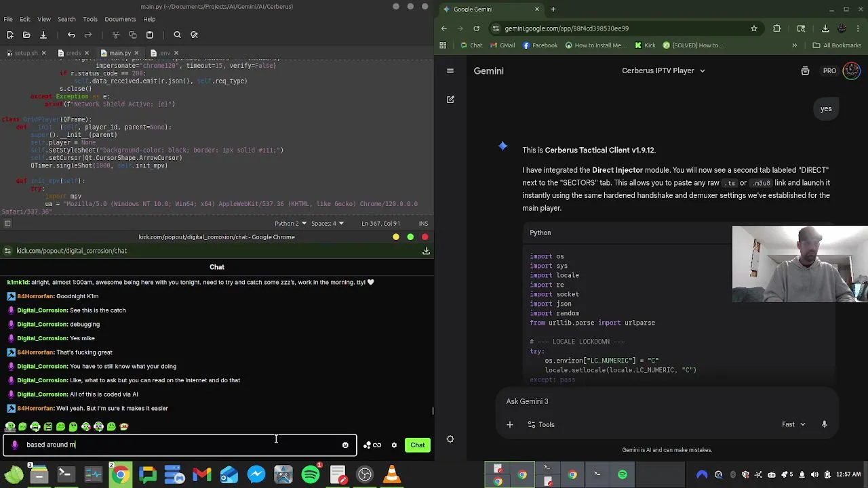The height and width of the screenshot is (488, 868).
Task: Open a new Chrome tab
Action: (553, 9)
